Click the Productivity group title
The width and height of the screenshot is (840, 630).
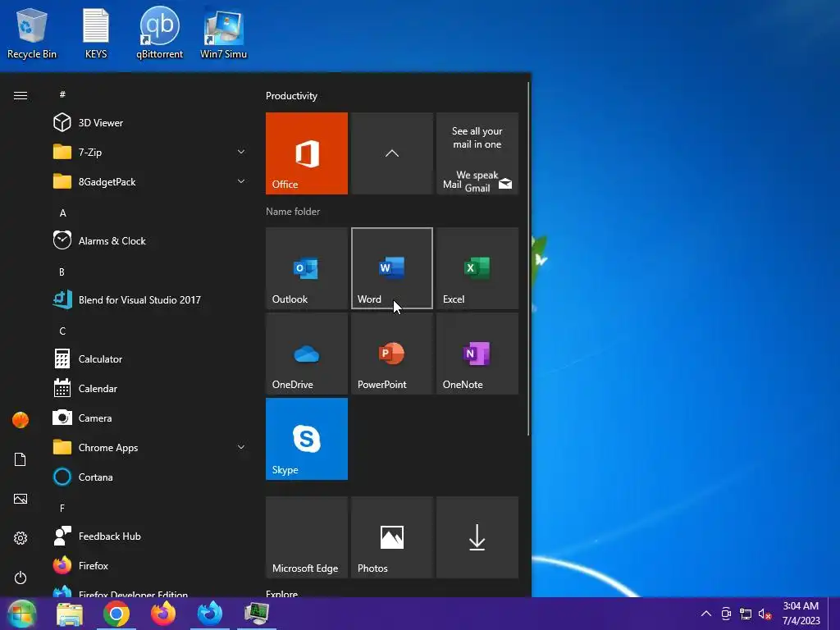pos(291,96)
